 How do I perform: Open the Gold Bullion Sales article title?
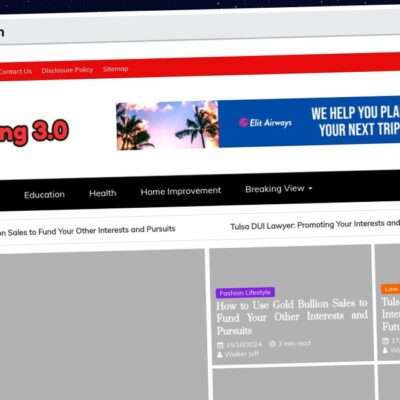tap(292, 317)
